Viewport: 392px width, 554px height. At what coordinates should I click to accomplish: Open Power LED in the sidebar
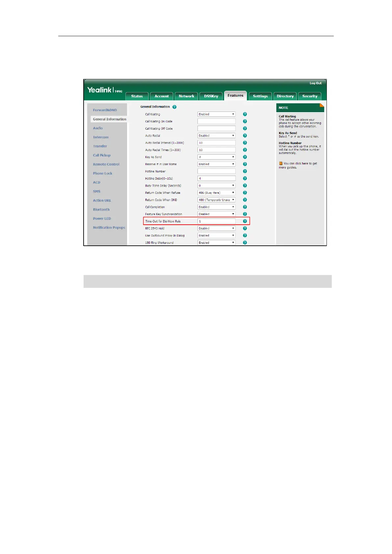pos(102,218)
